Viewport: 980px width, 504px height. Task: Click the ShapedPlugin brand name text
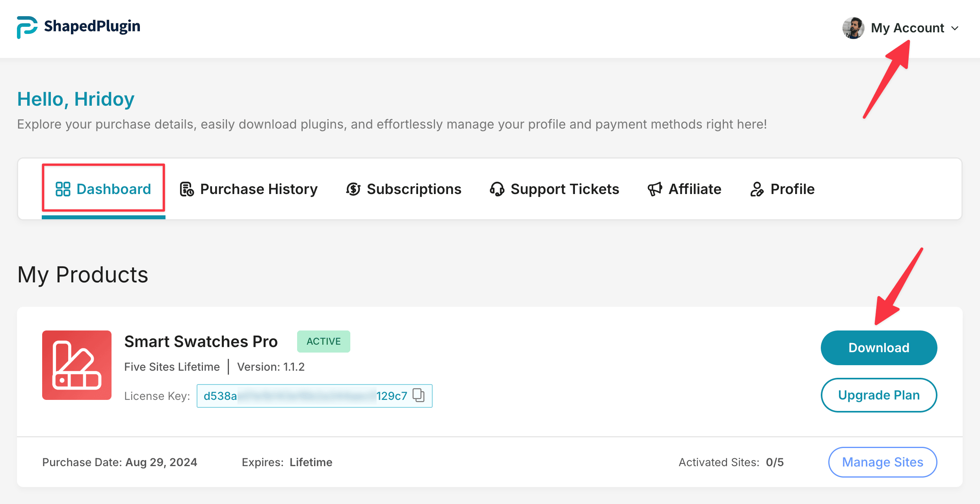click(x=92, y=26)
